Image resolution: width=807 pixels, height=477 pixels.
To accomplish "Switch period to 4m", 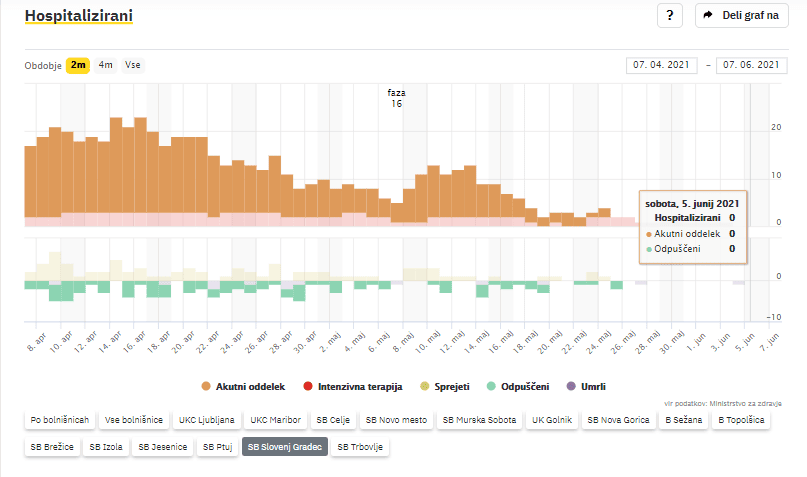I will [105, 65].
